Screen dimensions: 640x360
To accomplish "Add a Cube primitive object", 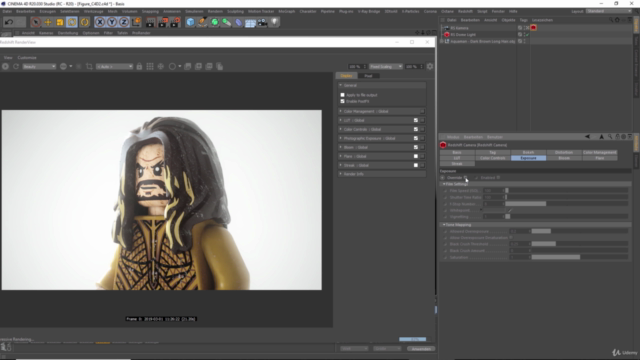I will 191,22.
